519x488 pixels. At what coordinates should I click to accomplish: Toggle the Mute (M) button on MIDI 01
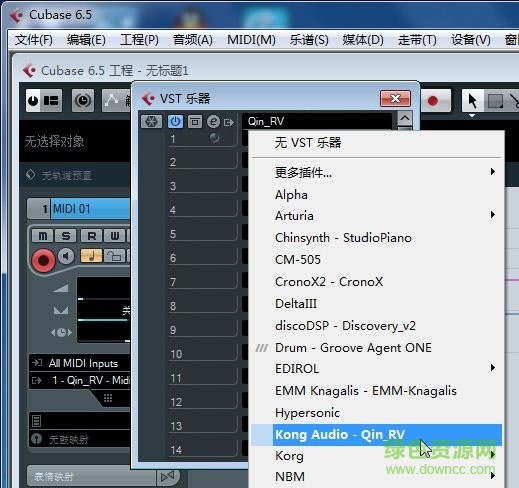pyautogui.click(x=43, y=236)
